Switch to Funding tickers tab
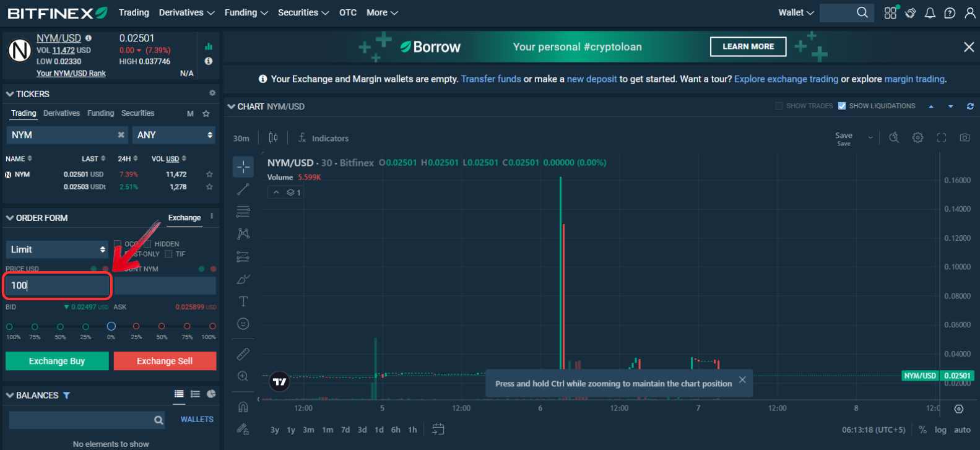980x450 pixels. (100, 113)
